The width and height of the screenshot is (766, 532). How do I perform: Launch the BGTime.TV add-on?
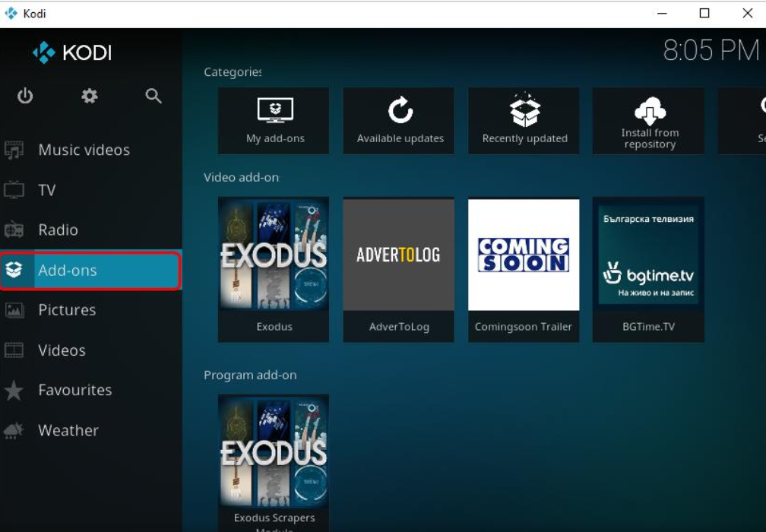click(x=648, y=268)
